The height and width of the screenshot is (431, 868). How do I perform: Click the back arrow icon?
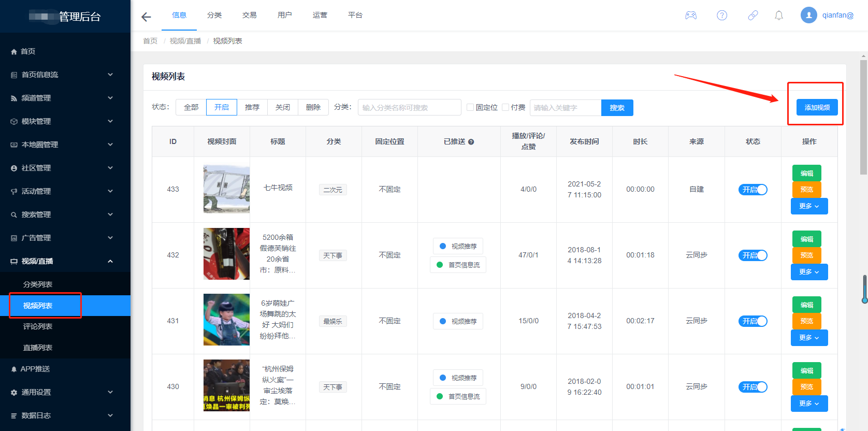pyautogui.click(x=146, y=17)
